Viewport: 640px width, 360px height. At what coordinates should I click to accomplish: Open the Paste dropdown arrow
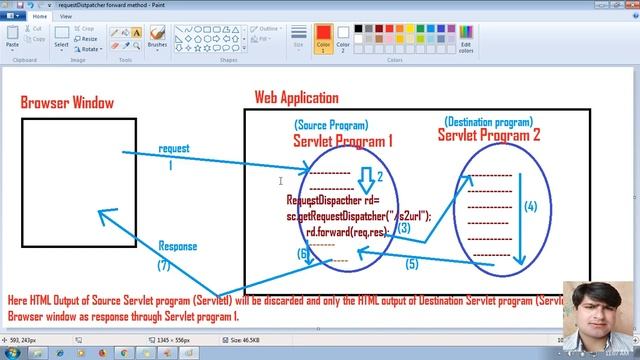[x=12, y=50]
